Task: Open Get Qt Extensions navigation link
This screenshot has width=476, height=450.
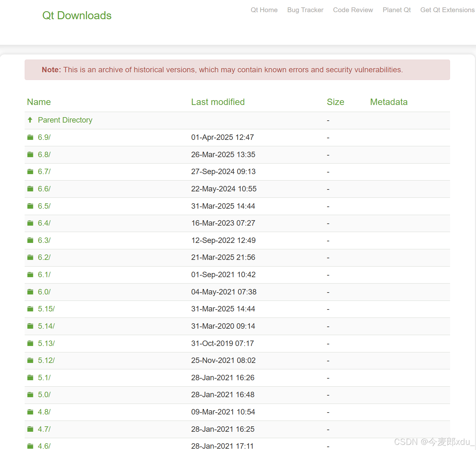Action: click(x=448, y=10)
